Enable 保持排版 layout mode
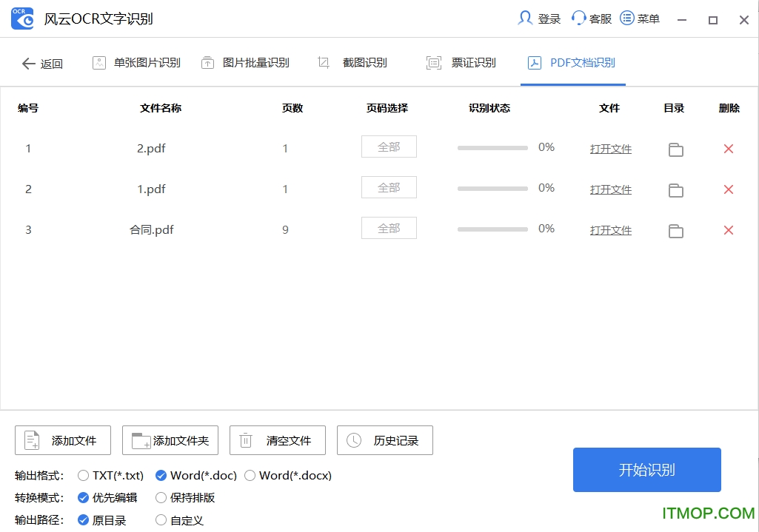Image resolution: width=759 pixels, height=532 pixels. [161, 498]
